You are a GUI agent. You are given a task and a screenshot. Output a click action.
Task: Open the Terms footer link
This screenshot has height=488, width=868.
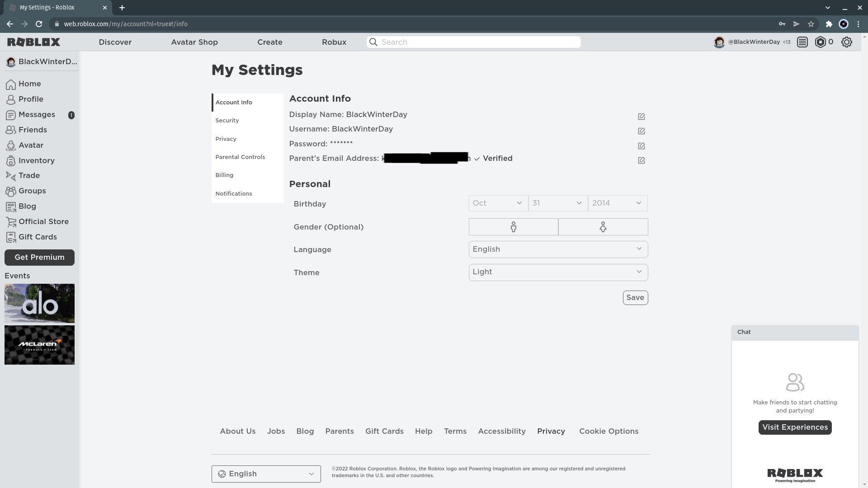click(x=455, y=432)
